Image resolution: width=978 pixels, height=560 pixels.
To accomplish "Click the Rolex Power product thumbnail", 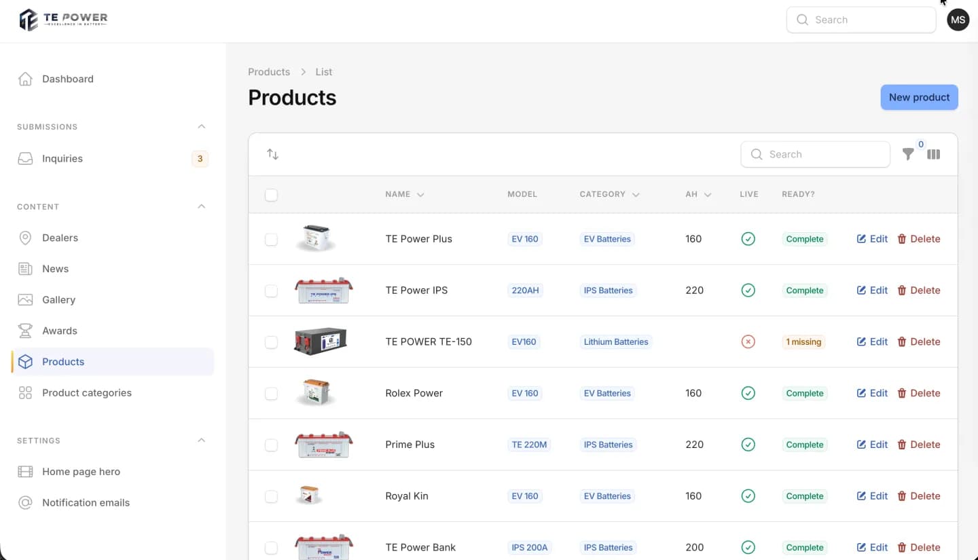I will (x=317, y=393).
